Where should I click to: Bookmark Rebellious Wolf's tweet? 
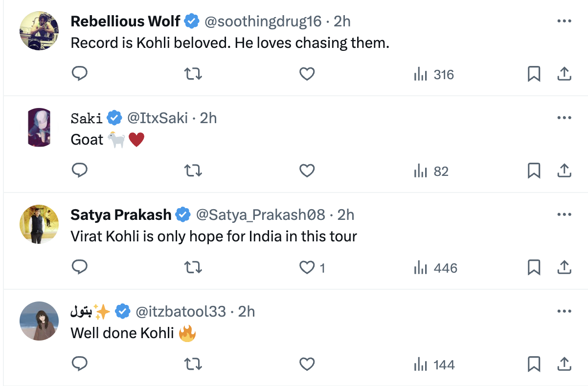pos(534,74)
